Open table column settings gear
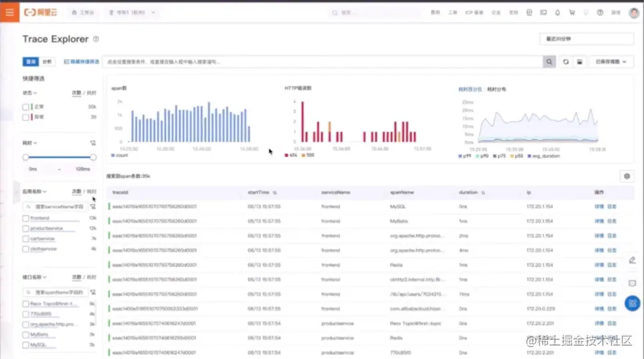 click(627, 176)
